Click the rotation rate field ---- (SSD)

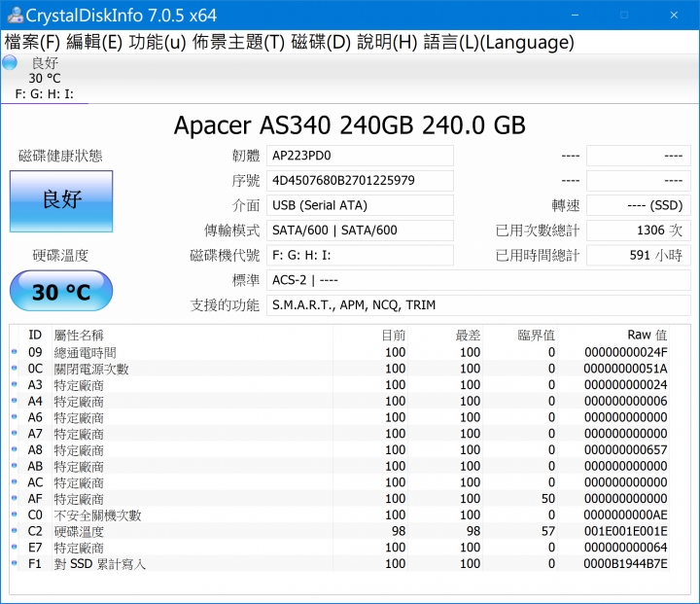pos(639,205)
